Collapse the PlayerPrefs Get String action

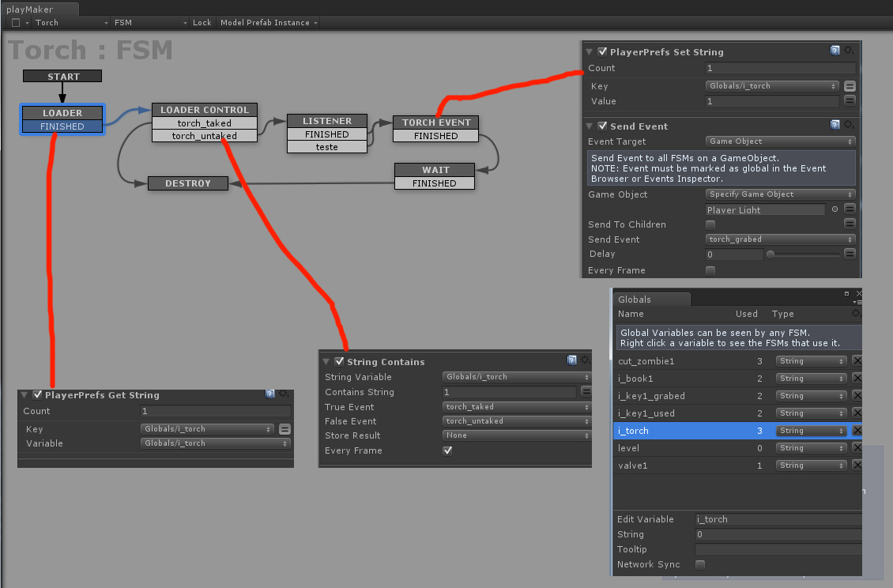[x=24, y=395]
